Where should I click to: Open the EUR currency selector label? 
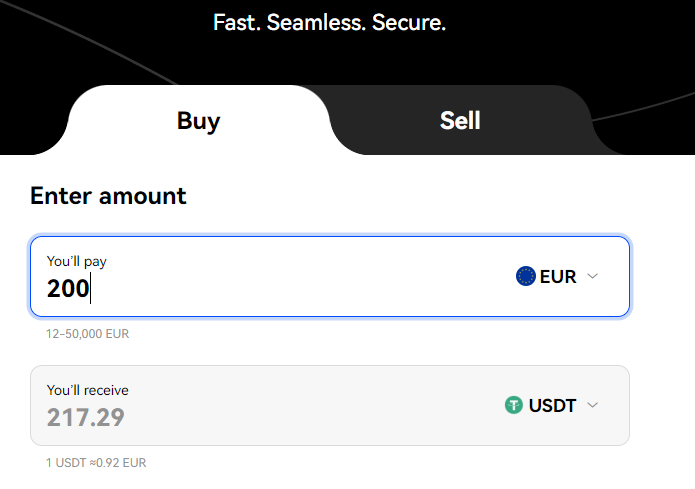558,277
